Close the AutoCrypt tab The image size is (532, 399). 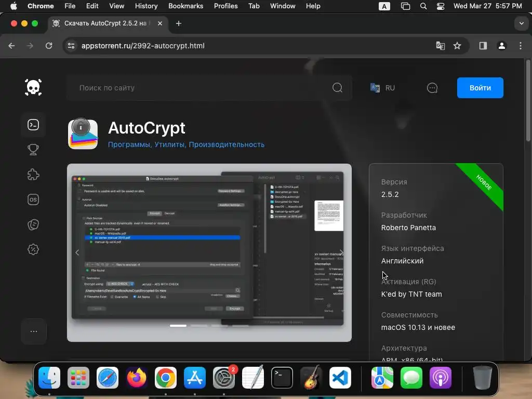[160, 23]
